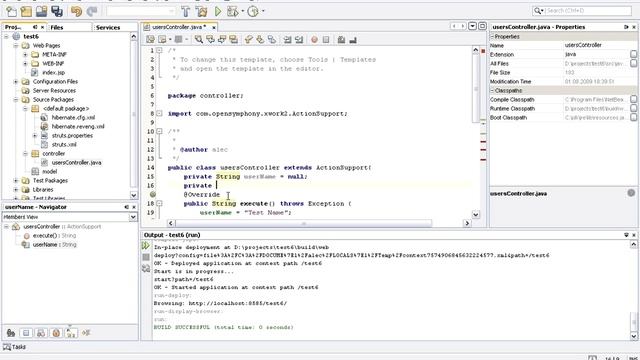
Task: Shift the line right in editor toolbar
Action: coord(299,39)
